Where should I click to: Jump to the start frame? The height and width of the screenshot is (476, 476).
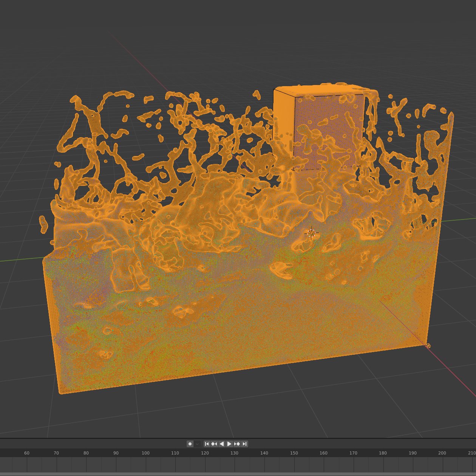coord(207,444)
